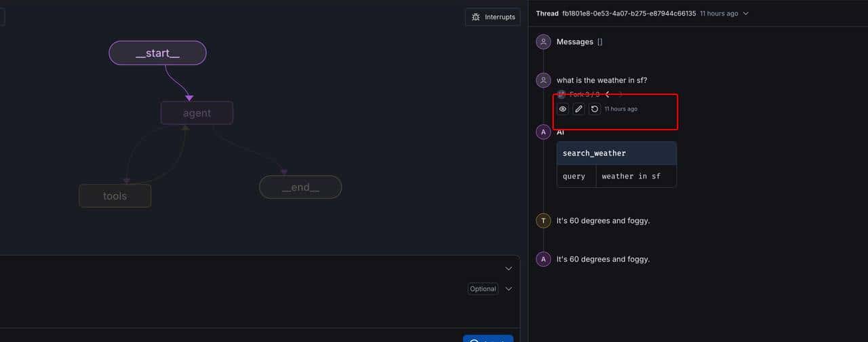
Task: Click the tool message 'It's 60 degrees and foggy.'
Action: click(604, 221)
